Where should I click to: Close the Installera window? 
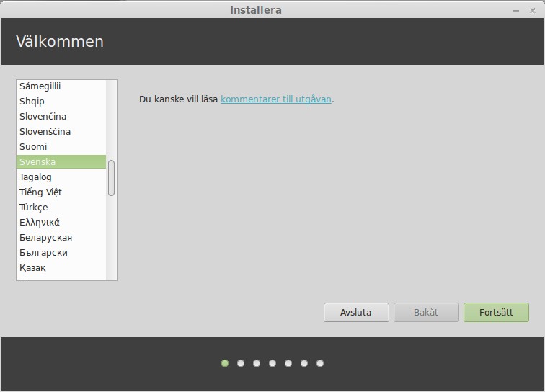[533, 11]
